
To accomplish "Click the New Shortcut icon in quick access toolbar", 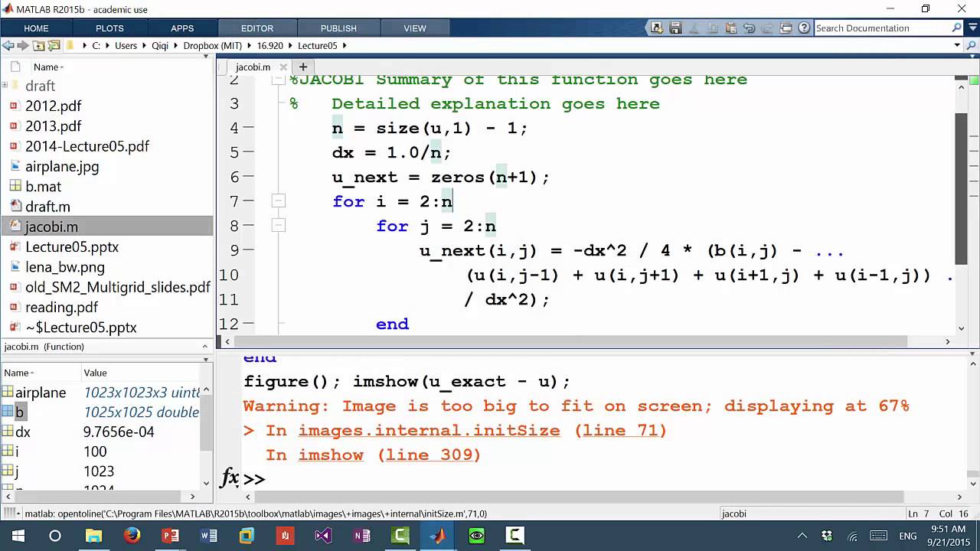I will tap(657, 28).
